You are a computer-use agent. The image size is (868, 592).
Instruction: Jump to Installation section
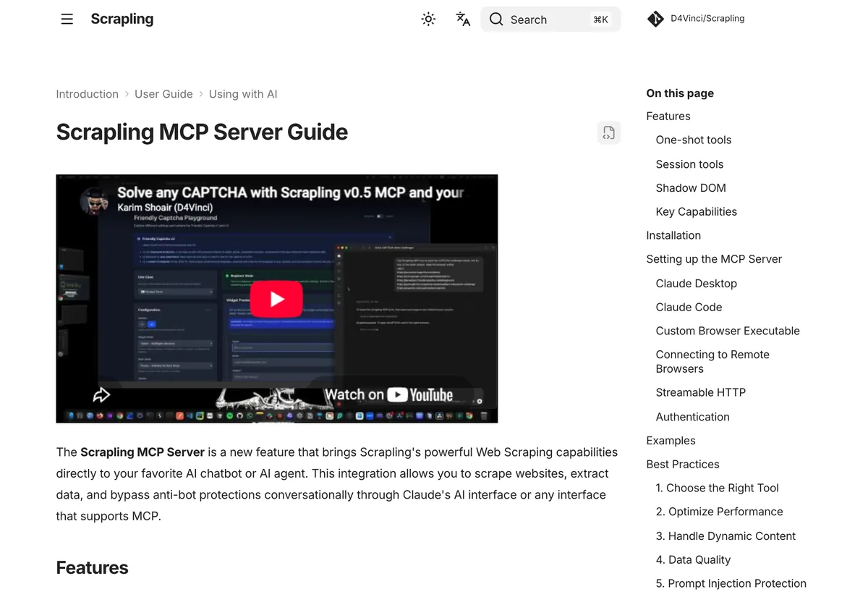point(673,235)
